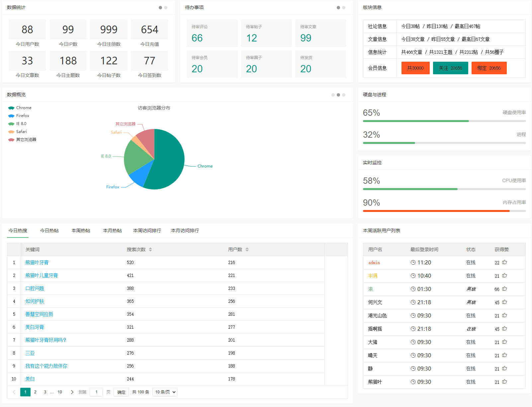
Task: Like user 浪 with the thumbs-up icon
Action: point(504,289)
